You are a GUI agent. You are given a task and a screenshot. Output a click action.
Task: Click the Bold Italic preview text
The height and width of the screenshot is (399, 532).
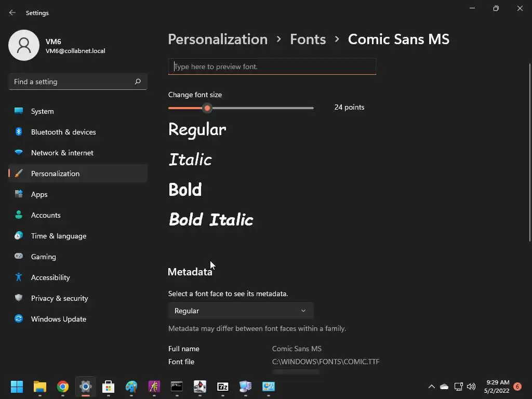(x=211, y=220)
